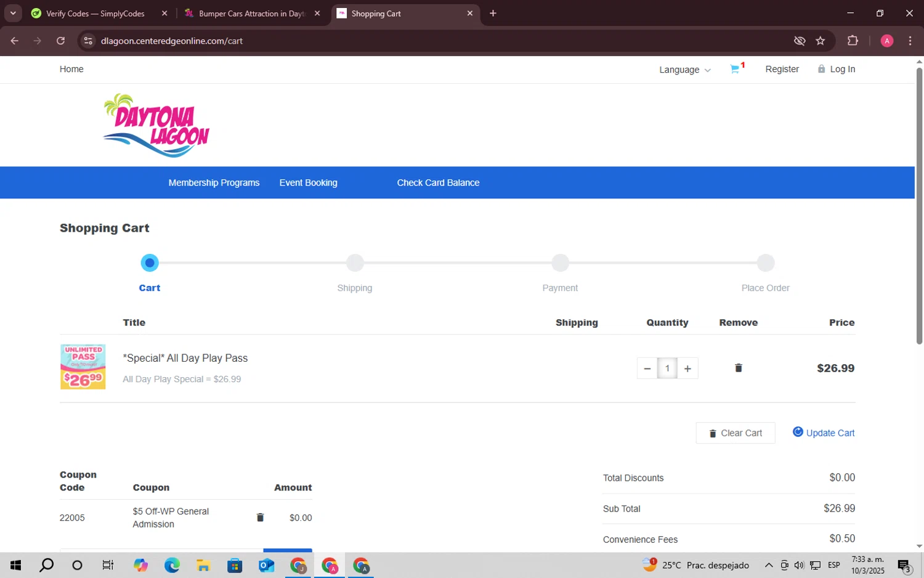Open the tab search dropdown arrow
924x578 pixels.
(x=13, y=14)
